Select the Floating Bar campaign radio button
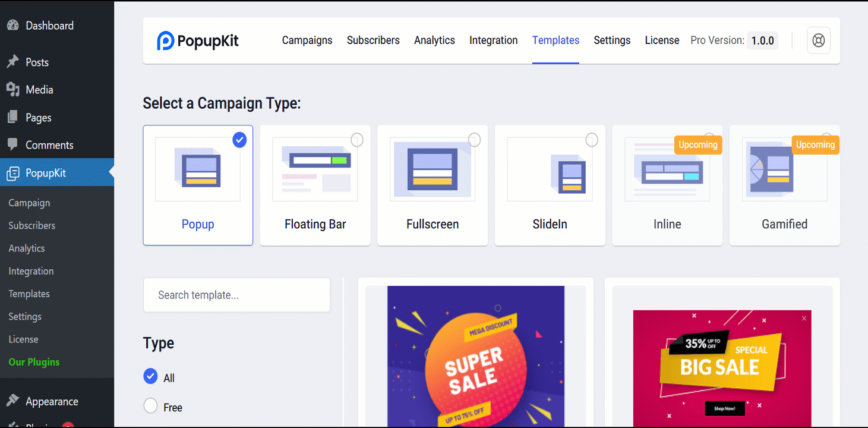868x428 pixels. (x=356, y=140)
